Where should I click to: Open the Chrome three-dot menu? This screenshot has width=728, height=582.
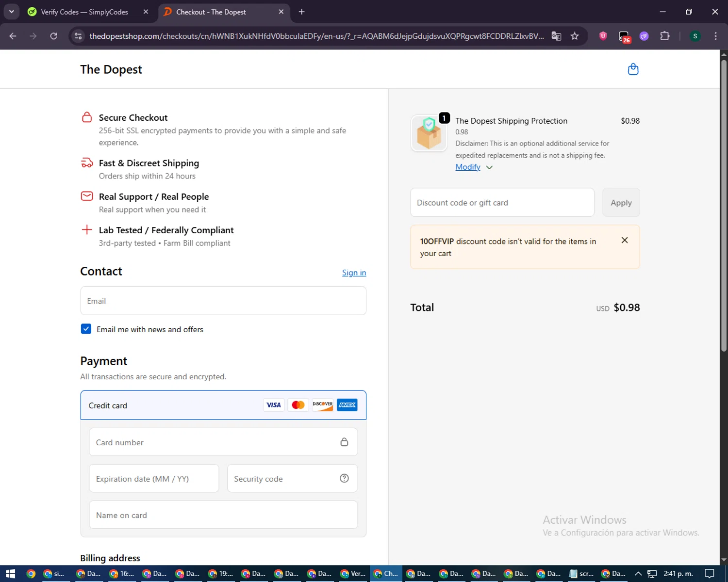(715, 36)
